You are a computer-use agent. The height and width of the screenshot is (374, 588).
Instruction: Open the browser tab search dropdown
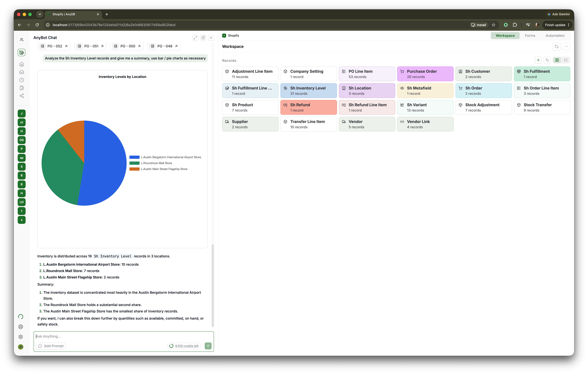click(x=40, y=14)
